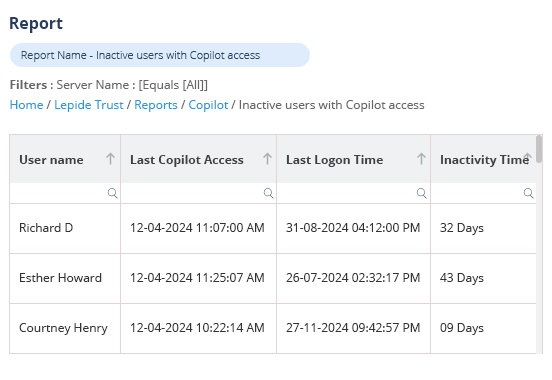
Task: Click the Report Name pill label
Action: (160, 55)
